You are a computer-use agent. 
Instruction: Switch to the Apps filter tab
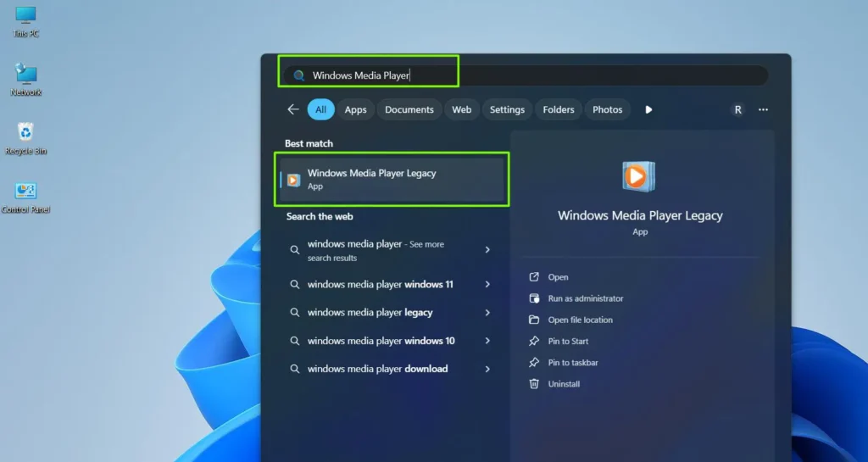click(355, 109)
